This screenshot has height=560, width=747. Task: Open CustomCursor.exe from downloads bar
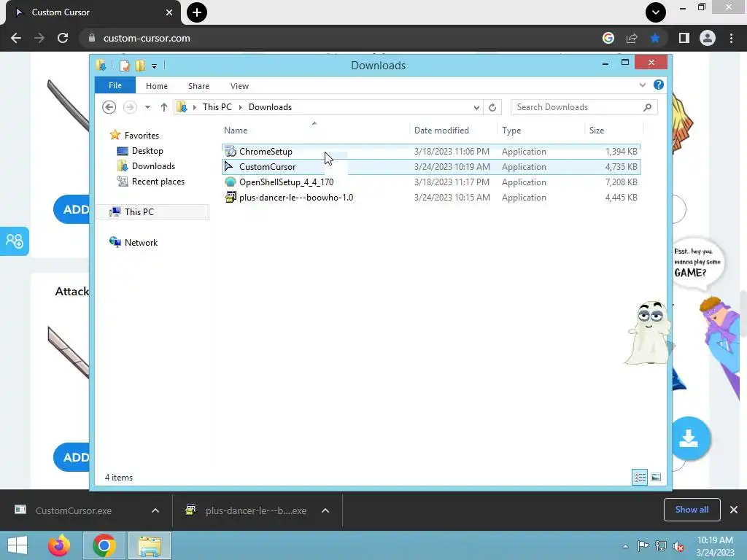click(x=74, y=510)
